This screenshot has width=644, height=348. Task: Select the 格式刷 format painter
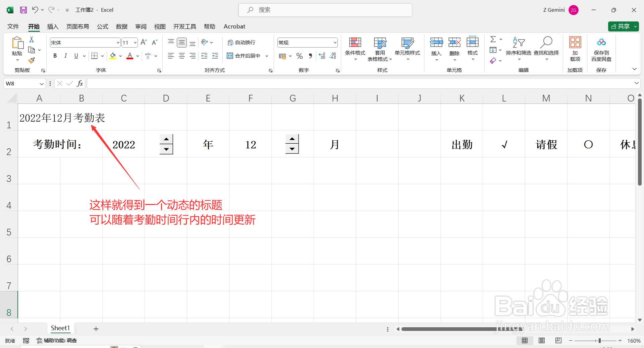click(x=32, y=60)
